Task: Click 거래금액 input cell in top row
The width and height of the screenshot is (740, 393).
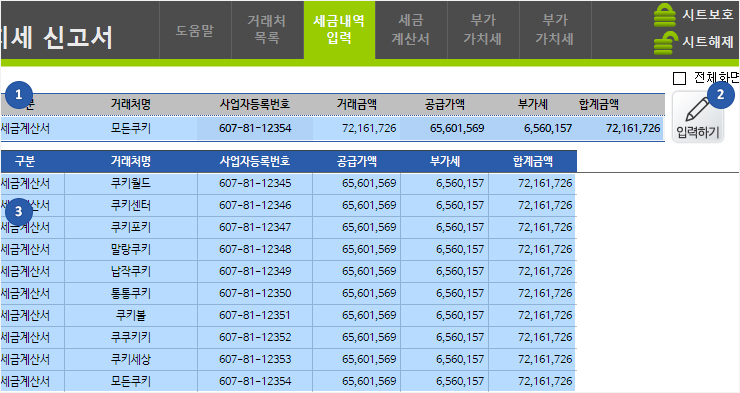Action: [x=356, y=128]
